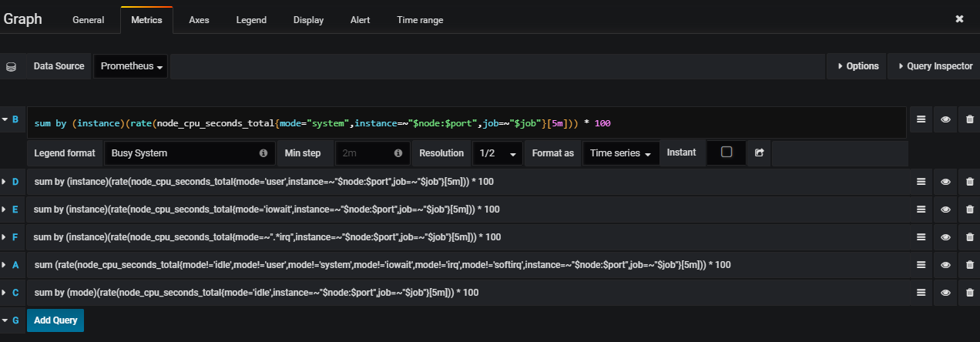
Task: Open the Resolution 1/2 dropdown
Action: pos(497,153)
